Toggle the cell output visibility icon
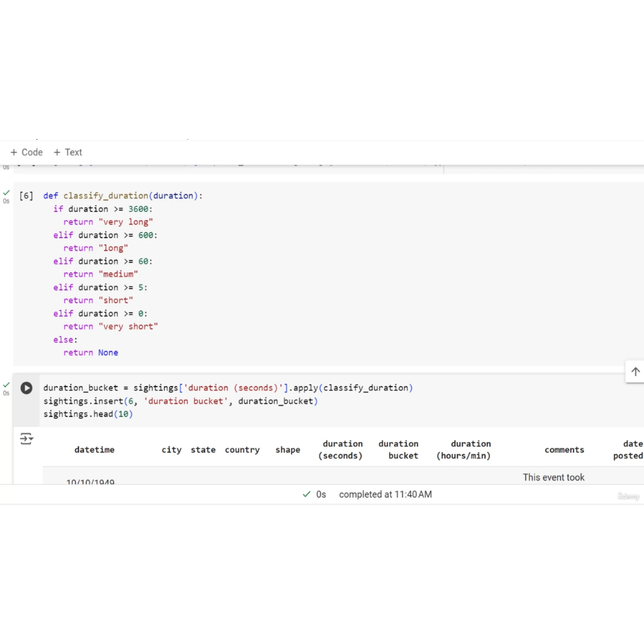644x644 pixels. 26,439
